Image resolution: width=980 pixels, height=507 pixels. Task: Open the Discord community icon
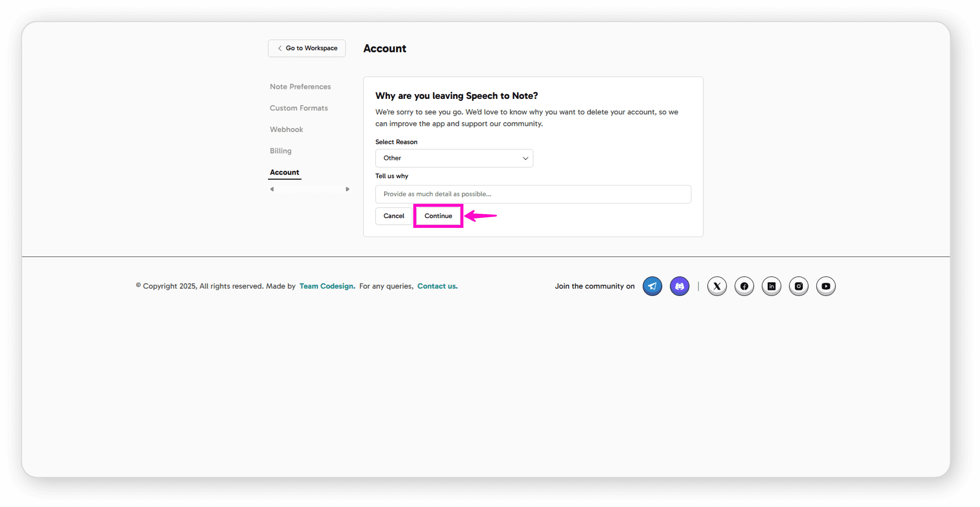pyautogui.click(x=680, y=286)
